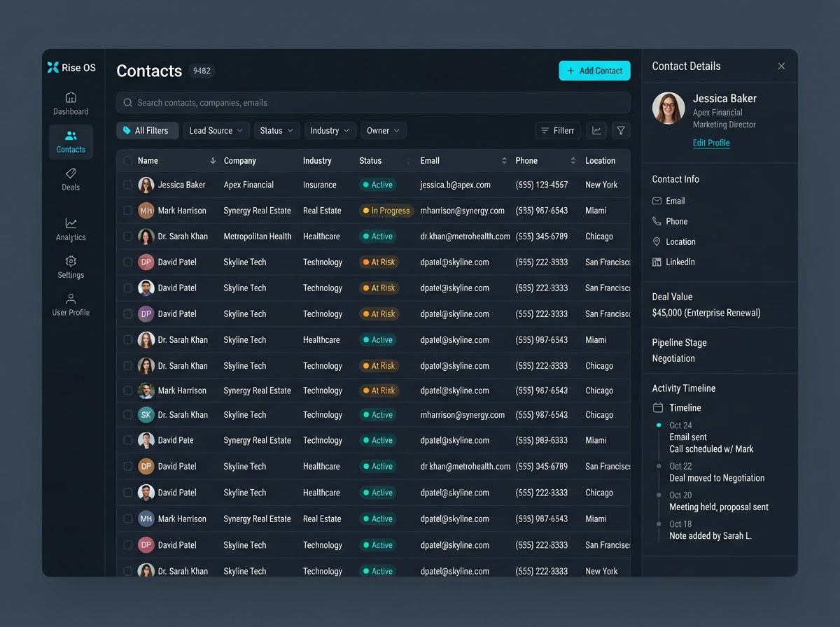Click the Add Contact button
The width and height of the screenshot is (840, 627).
click(x=594, y=71)
